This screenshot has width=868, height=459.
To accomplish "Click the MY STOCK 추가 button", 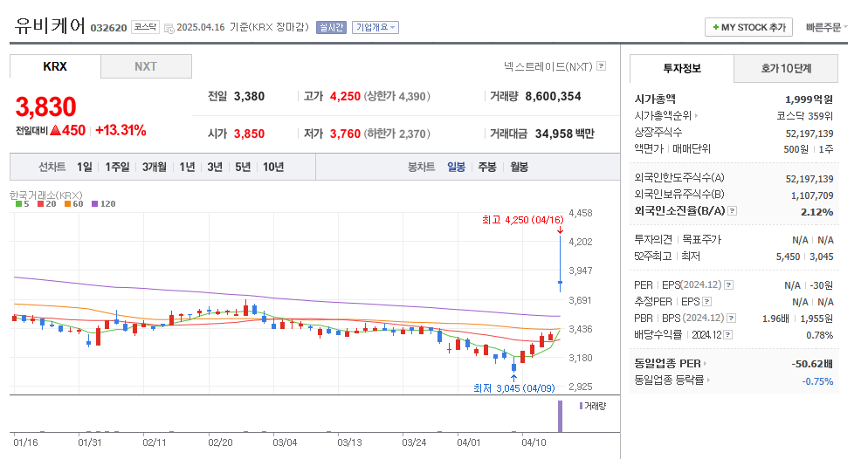I will pos(748,27).
